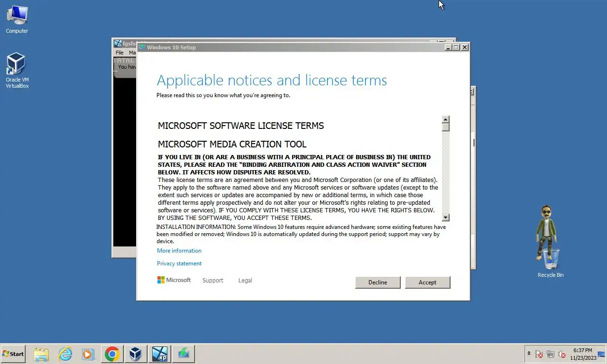The image size is (607, 364).
Task: Select the Oracle VM VirtualBox desktop icon
Action: pyautogui.click(x=17, y=71)
